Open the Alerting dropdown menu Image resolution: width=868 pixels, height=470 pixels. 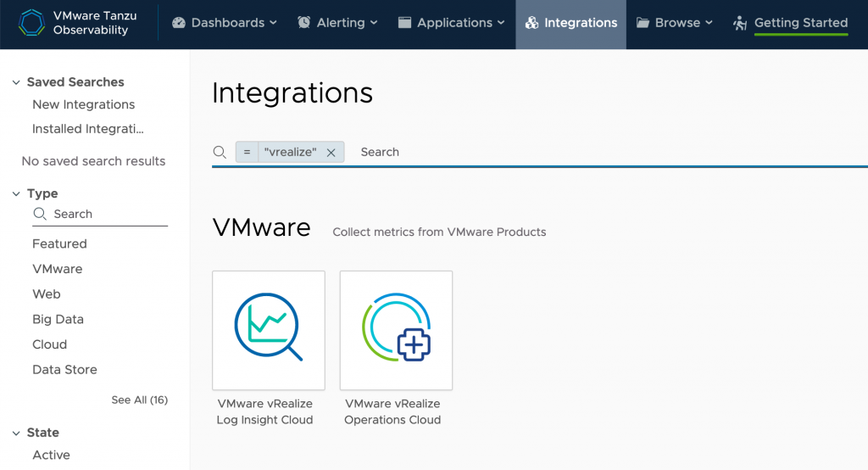point(337,23)
